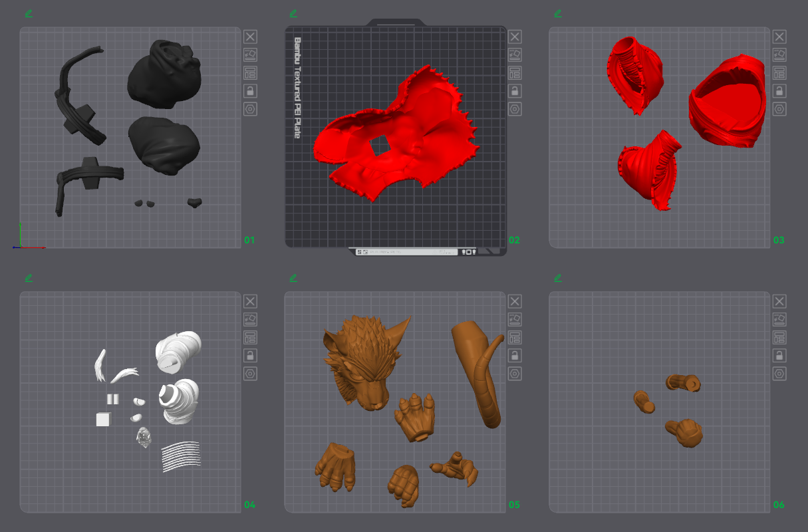The width and height of the screenshot is (808, 532).
Task: Edit the name of plate 01
Action: pos(29,13)
